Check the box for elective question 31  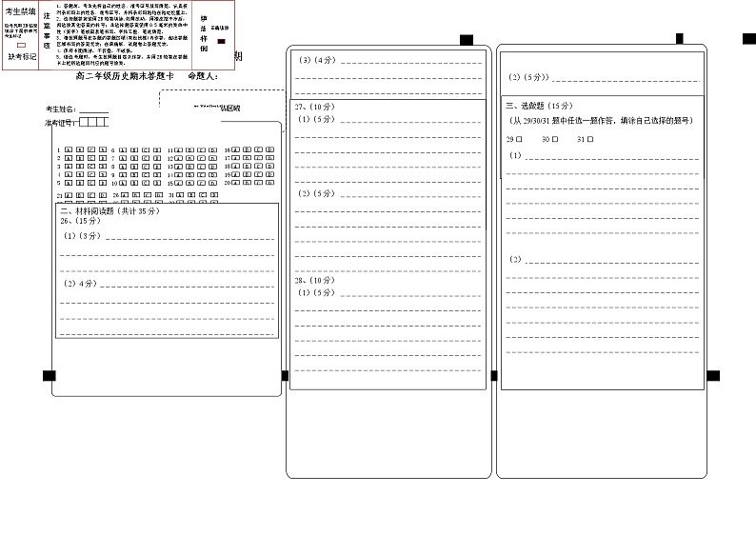591,139
